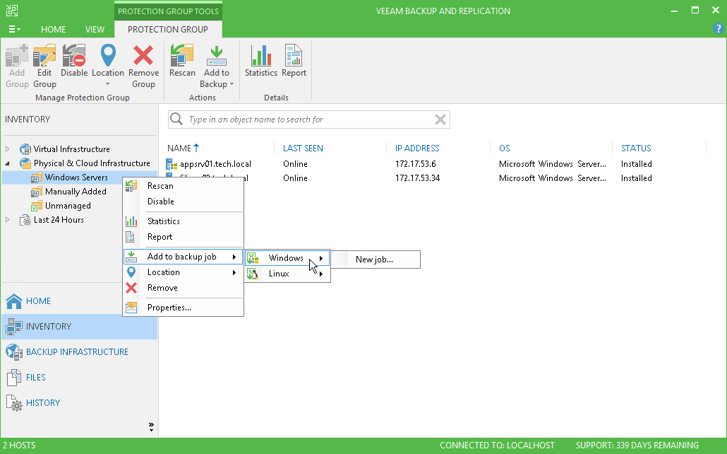Open the FILES navigation pane
The height and width of the screenshot is (454, 727).
80,377
